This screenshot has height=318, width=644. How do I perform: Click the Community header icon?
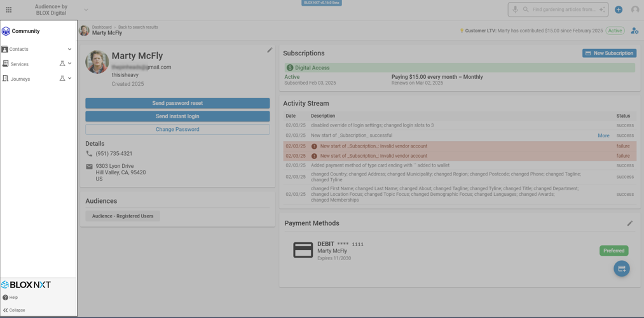[x=6, y=31]
